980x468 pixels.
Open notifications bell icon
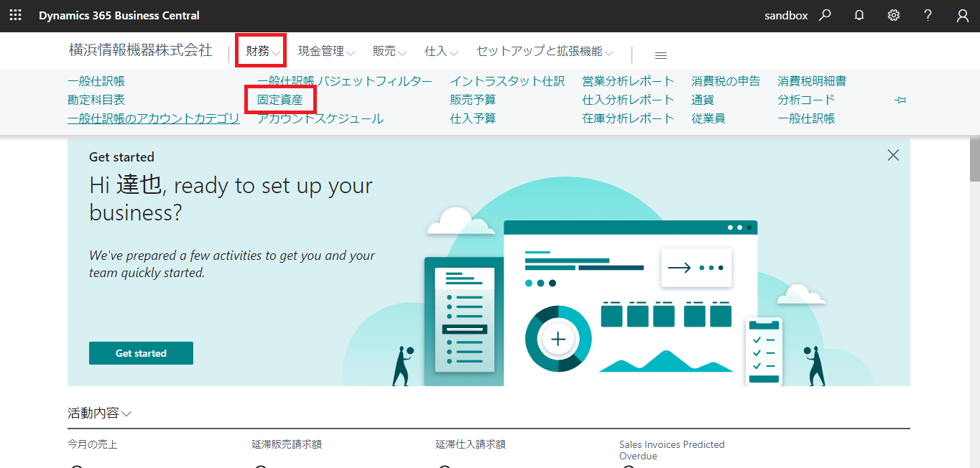coord(859,15)
